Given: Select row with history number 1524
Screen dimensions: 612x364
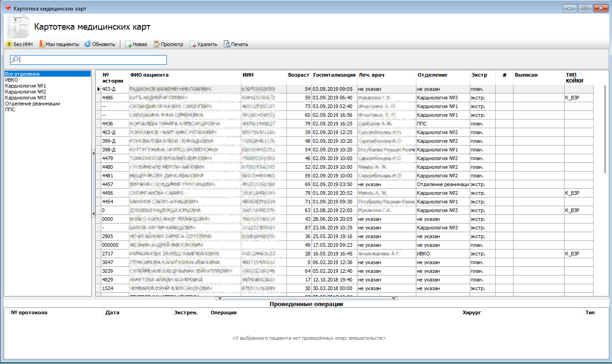Looking at the screenshot, I should 344,288.
